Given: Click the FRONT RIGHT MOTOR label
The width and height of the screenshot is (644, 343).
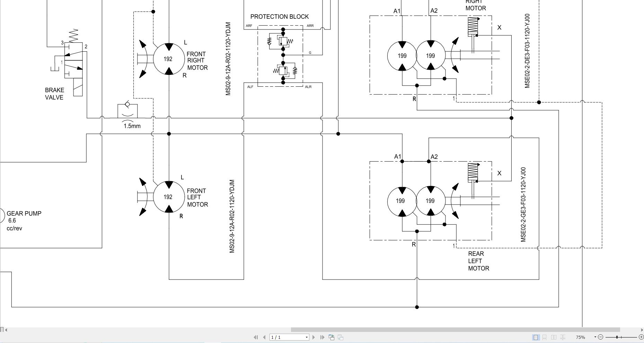Looking at the screenshot, I should [x=197, y=61].
